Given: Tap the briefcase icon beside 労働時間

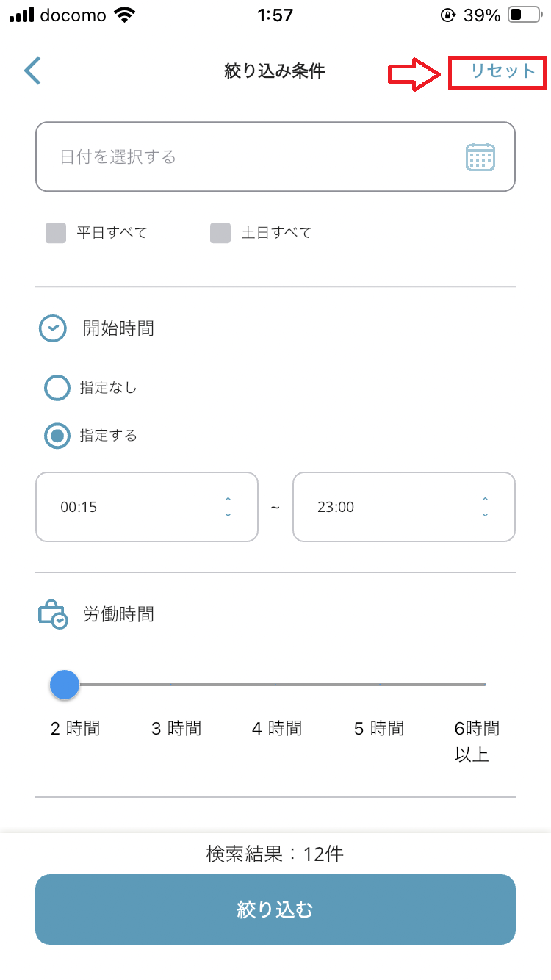Looking at the screenshot, I should pyautogui.click(x=53, y=614).
